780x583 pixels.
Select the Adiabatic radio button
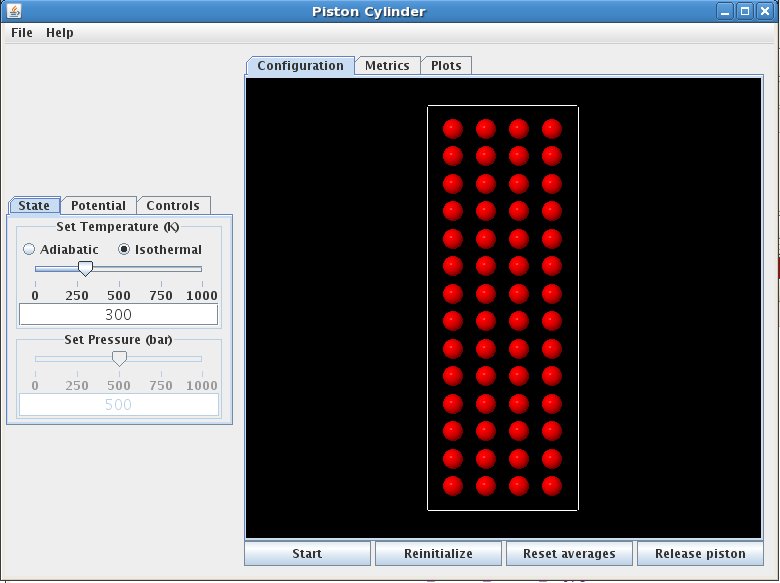tap(61, 249)
